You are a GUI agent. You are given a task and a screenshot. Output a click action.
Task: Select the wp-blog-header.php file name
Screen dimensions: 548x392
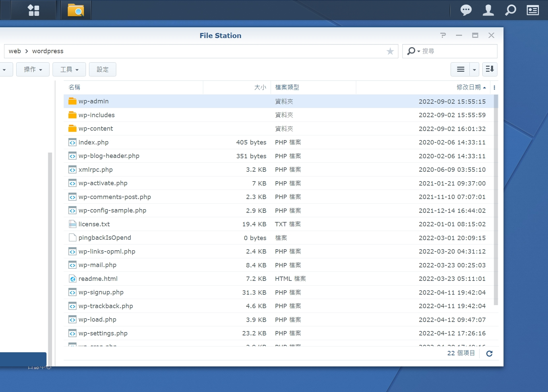click(109, 156)
